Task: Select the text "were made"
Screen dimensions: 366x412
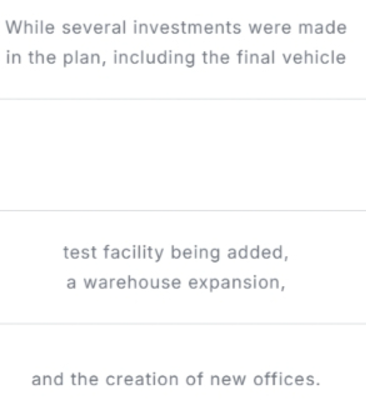Action: coord(298,27)
